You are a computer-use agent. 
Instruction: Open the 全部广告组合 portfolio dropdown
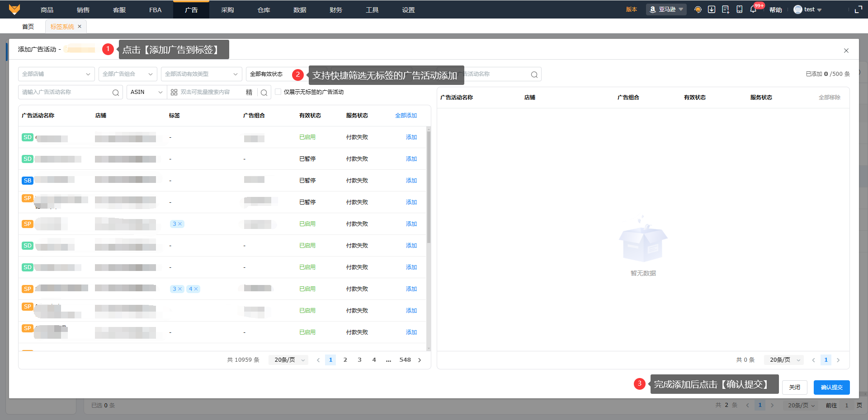click(x=128, y=74)
